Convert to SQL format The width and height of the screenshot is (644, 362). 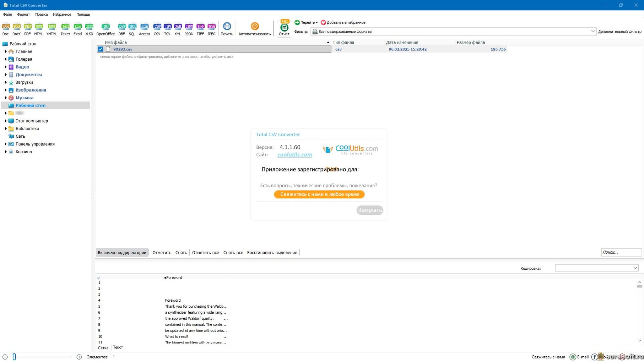(132, 29)
